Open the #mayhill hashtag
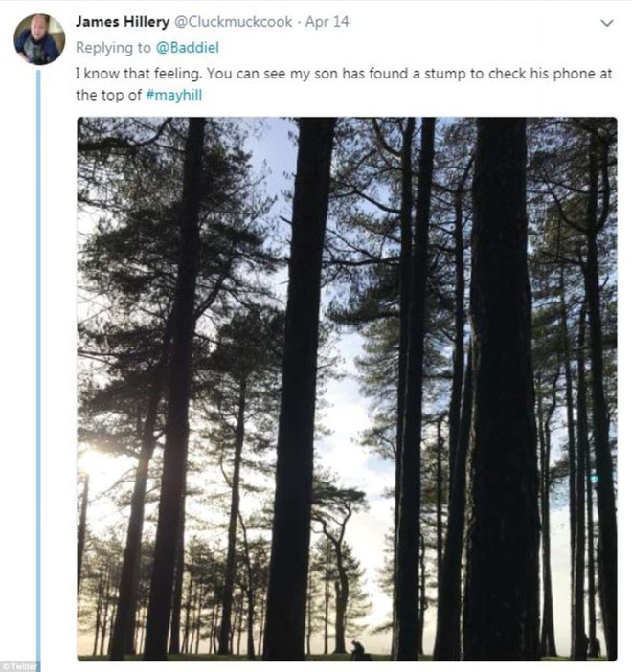 pyautogui.click(x=173, y=95)
